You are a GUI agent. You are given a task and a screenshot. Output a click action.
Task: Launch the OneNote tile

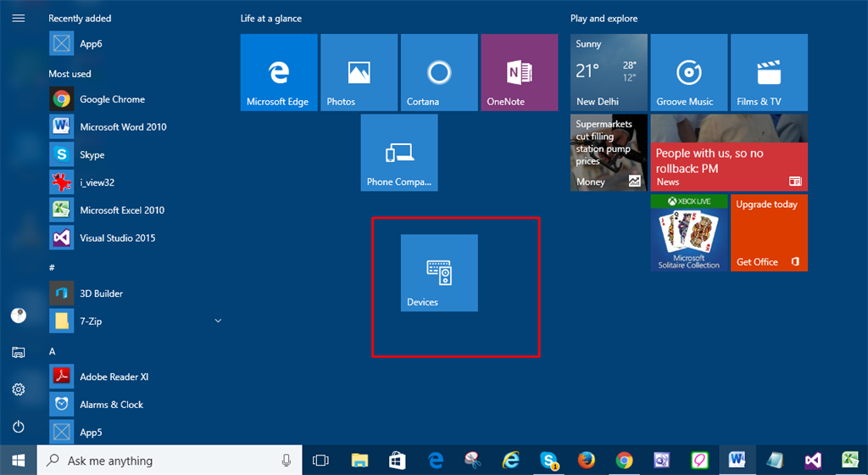click(519, 73)
